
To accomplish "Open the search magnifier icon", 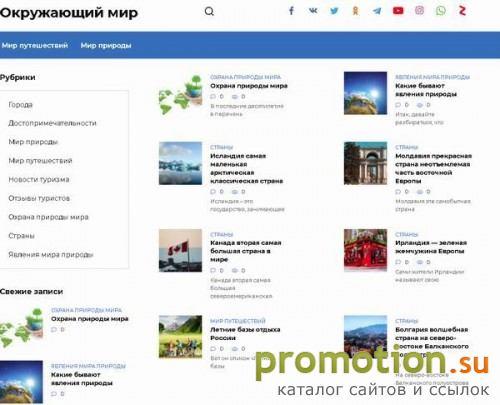I will coord(209,11).
